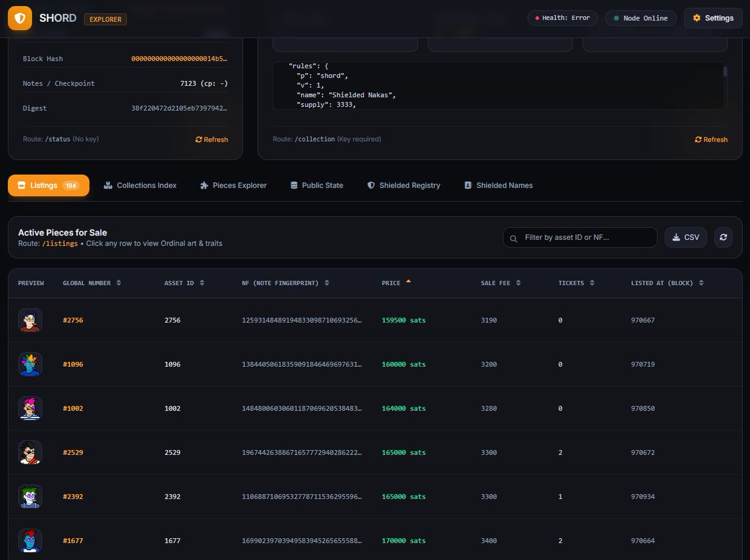Click the 159500 sats price cell
The height and width of the screenshot is (560, 750).
coord(403,320)
